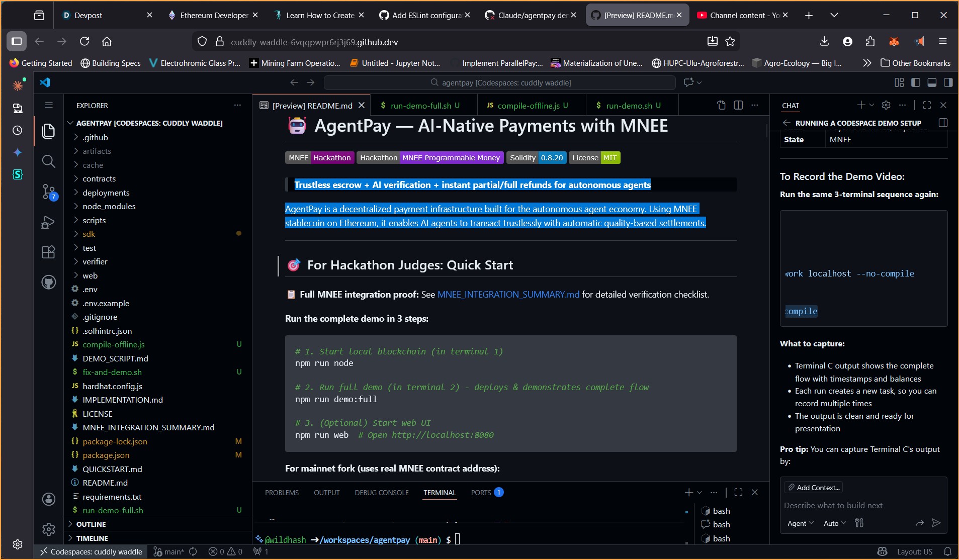959x560 pixels.
Task: Toggle the Firefox sidebar
Action: pos(17,42)
